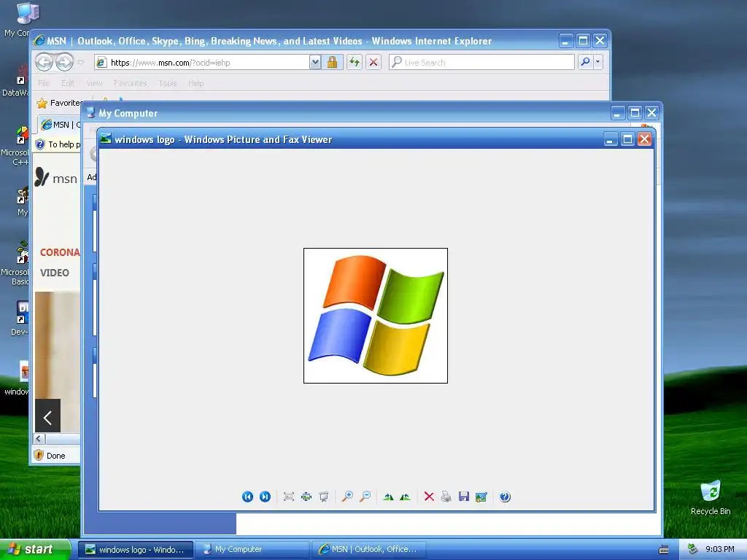Click the Live Search box
The image size is (747, 560).
481,63
